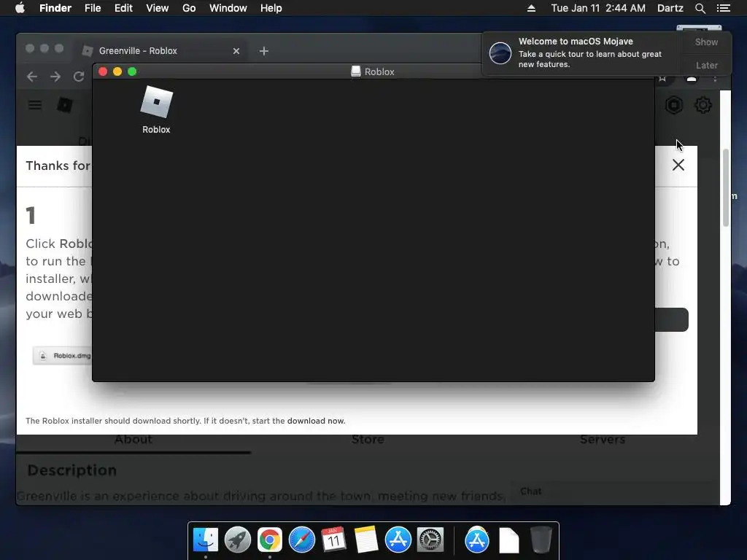Open Roblox settings gear on webpage
Image resolution: width=747 pixels, height=560 pixels.
[703, 105]
